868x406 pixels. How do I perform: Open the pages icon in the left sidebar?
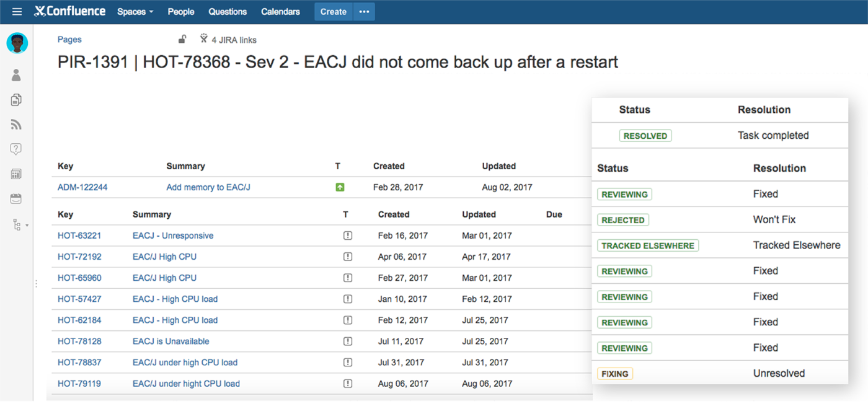[x=15, y=99]
